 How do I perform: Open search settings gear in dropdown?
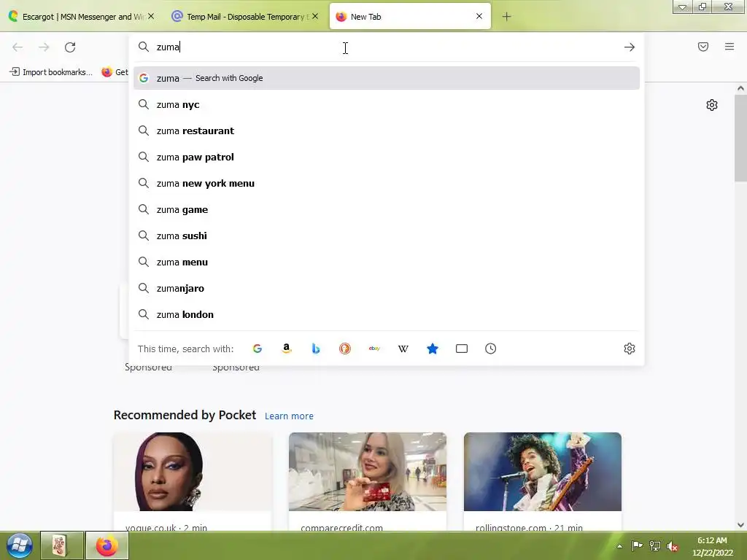point(630,349)
